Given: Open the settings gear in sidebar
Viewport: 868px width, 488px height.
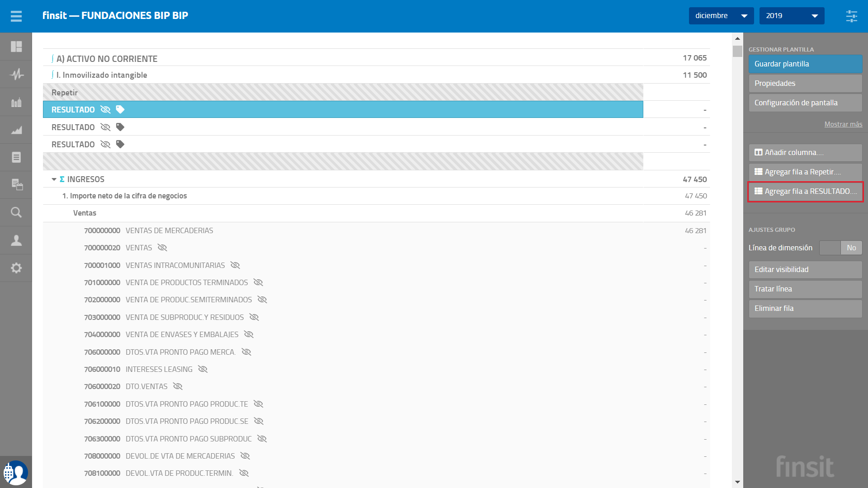Looking at the screenshot, I should [x=16, y=268].
